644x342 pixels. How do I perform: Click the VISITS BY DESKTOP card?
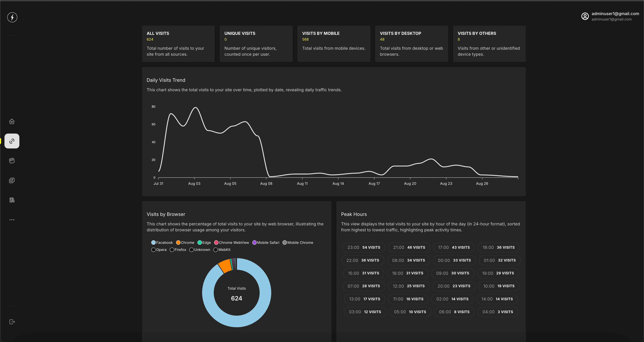pos(411,44)
